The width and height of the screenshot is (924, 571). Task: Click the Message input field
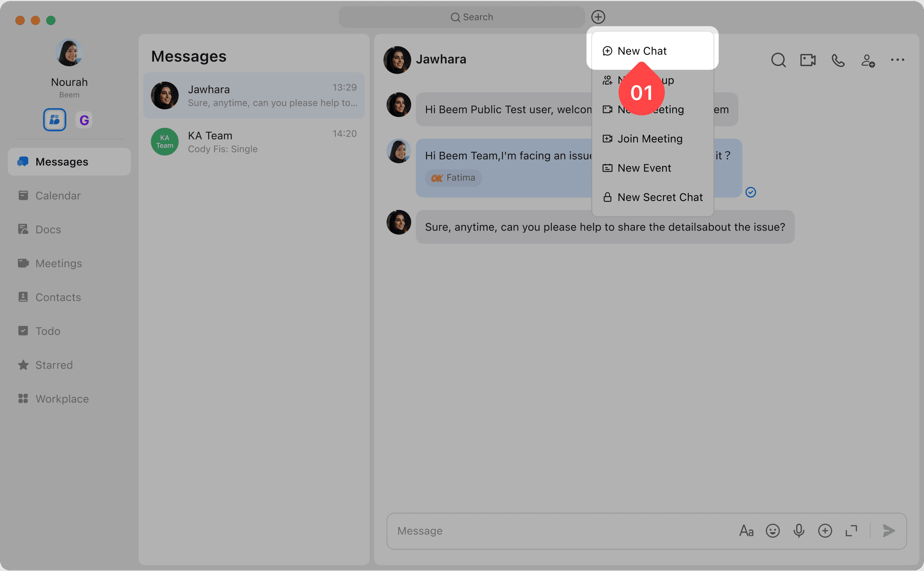coord(556,531)
